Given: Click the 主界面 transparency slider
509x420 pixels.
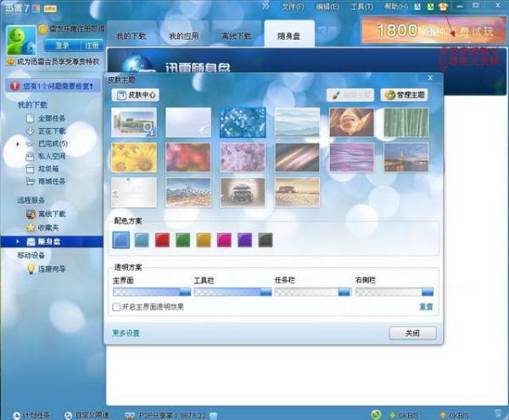Looking at the screenshot, I should coord(152,292).
